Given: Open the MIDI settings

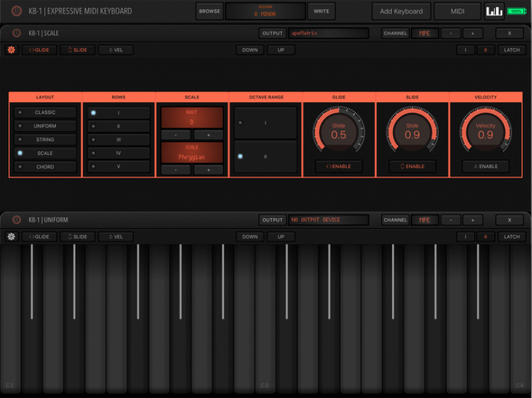Looking at the screenshot, I should click(x=456, y=11).
